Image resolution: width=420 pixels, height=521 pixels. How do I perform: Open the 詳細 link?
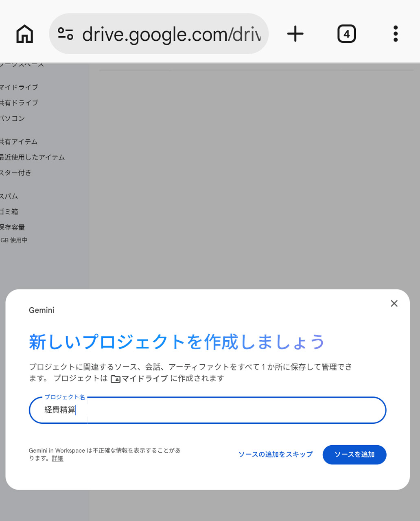pyautogui.click(x=57, y=458)
